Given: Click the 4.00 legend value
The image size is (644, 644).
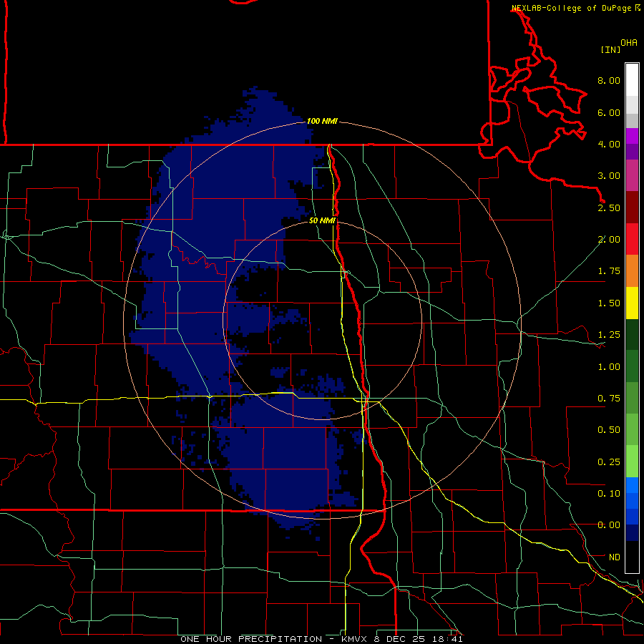Looking at the screenshot, I should point(609,144).
